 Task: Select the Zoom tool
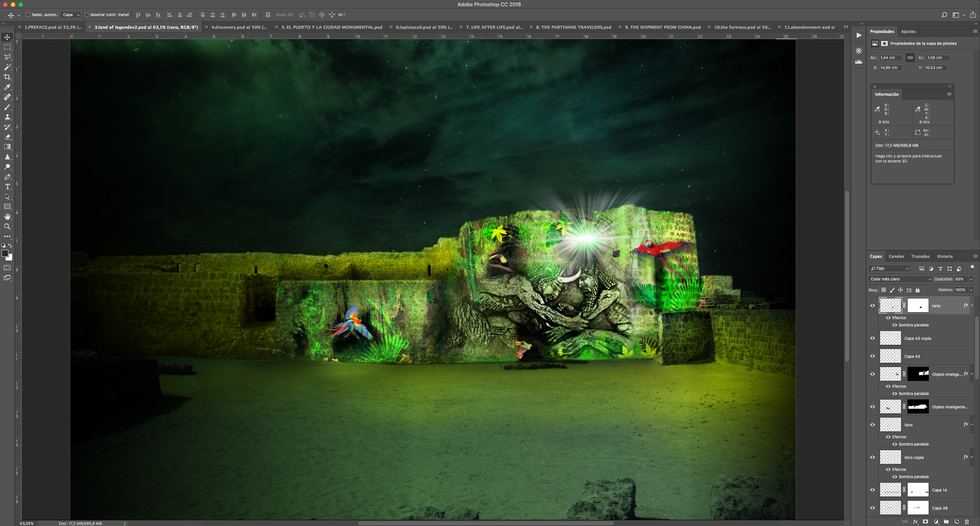(x=7, y=226)
